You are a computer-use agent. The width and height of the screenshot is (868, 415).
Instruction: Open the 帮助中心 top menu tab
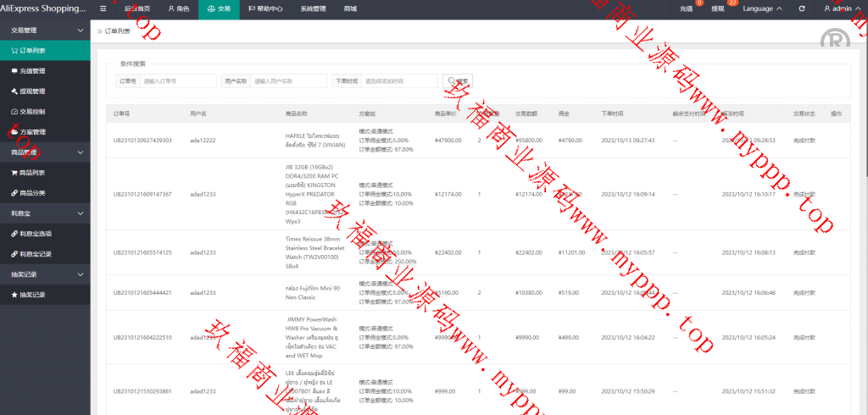266,8
